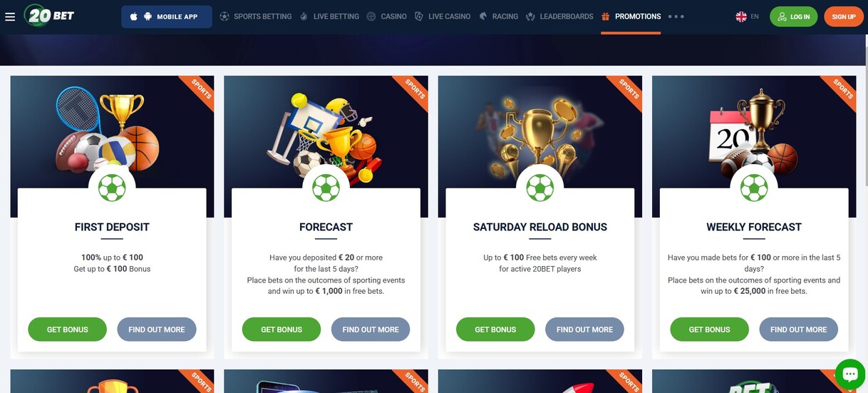This screenshot has height=393, width=868.
Task: Open the Mobile App download button
Action: 167,16
